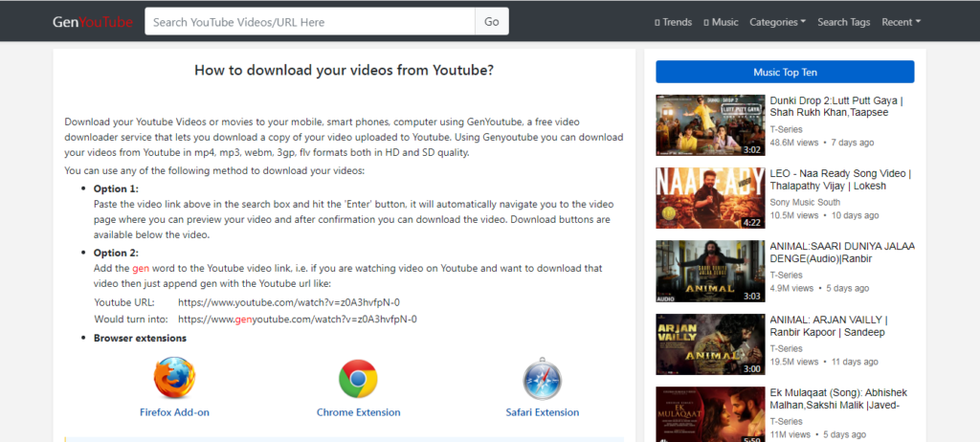Viewport: 980px width, 442px height.
Task: Click the example Youtube URL with youtube.com
Action: 289,302
